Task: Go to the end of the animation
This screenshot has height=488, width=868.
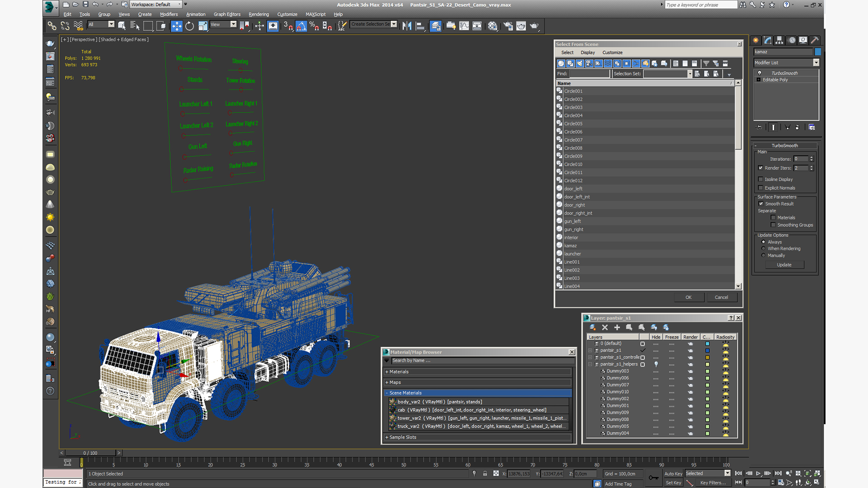Action: point(778,473)
